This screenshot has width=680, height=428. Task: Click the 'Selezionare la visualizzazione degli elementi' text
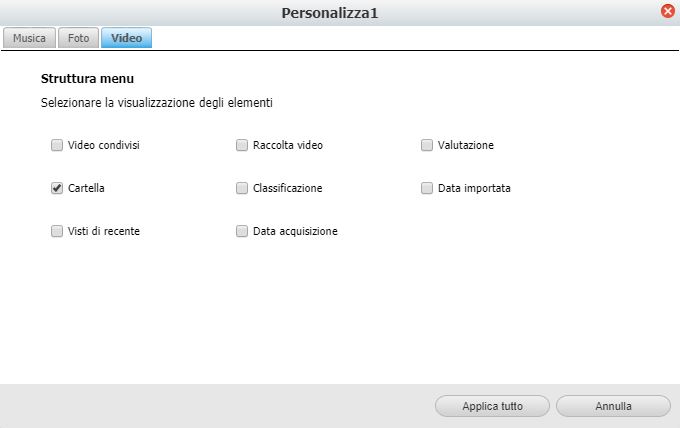pos(157,102)
